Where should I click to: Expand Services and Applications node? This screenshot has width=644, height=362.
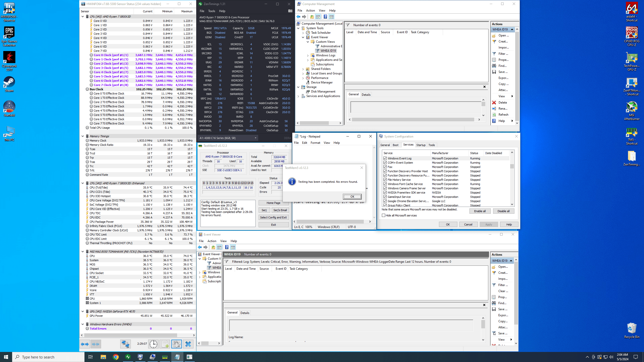tap(298, 96)
